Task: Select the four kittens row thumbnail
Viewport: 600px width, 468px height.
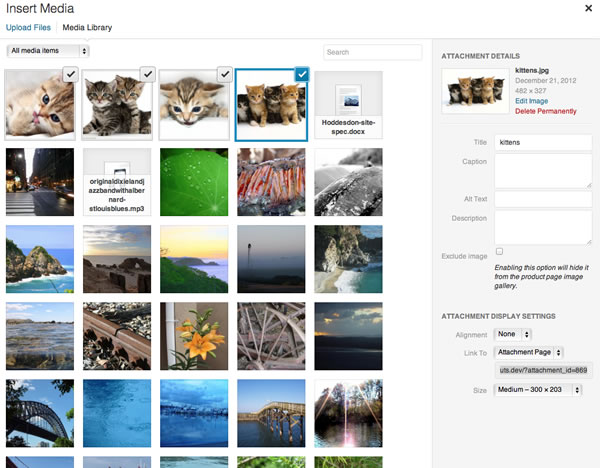Action: click(x=271, y=105)
